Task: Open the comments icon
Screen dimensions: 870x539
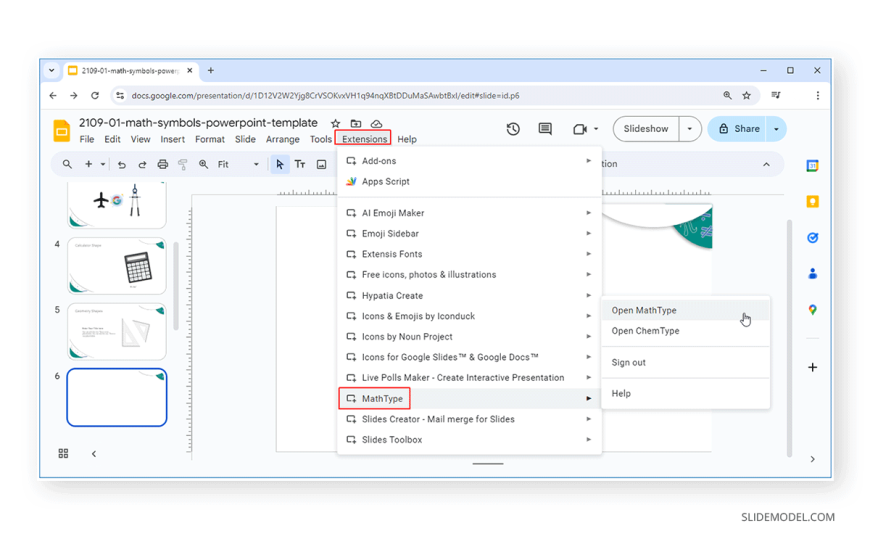Action: tap(545, 129)
